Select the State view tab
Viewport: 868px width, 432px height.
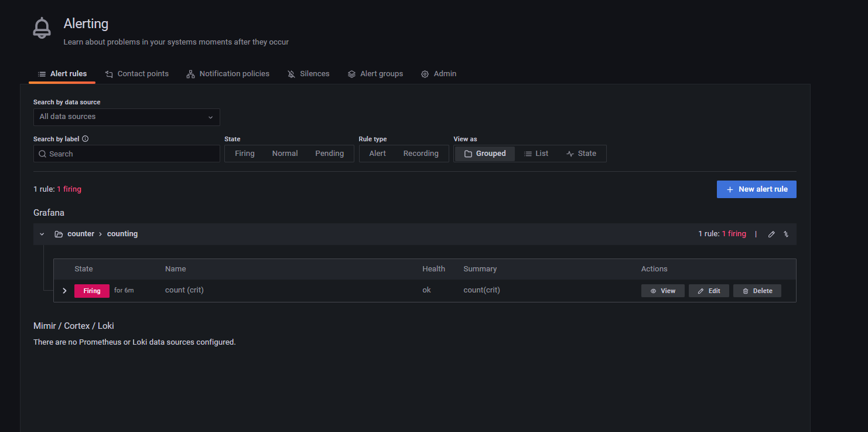[581, 153]
